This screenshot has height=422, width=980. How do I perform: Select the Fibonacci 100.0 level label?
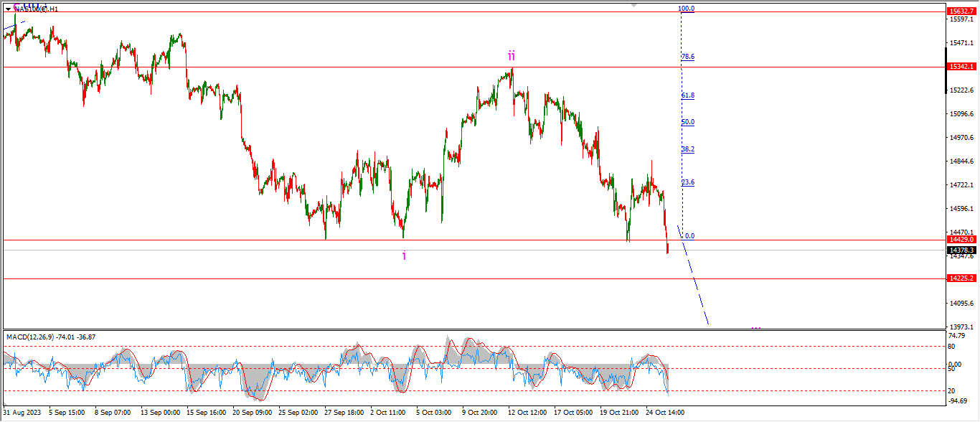[687, 9]
